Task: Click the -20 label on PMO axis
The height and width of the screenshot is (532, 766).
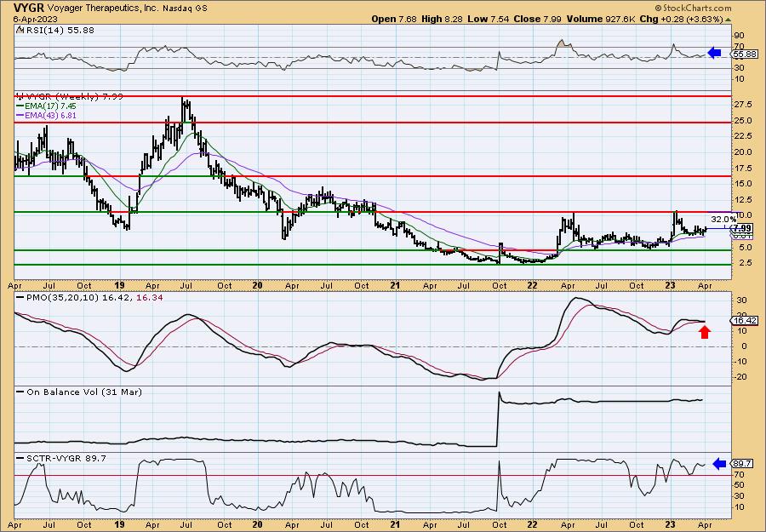Action: 742,376
